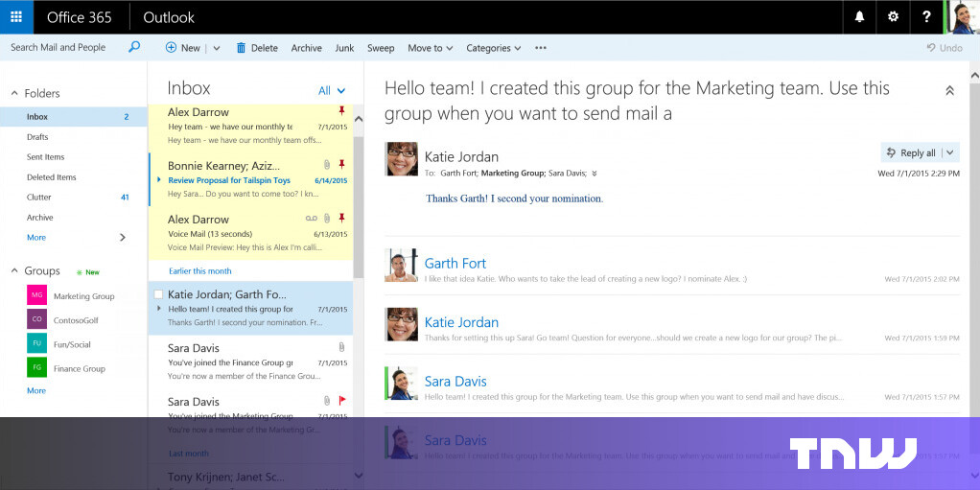Viewport: 980px width, 490px height.
Task: Open the help question mark
Action: (927, 17)
